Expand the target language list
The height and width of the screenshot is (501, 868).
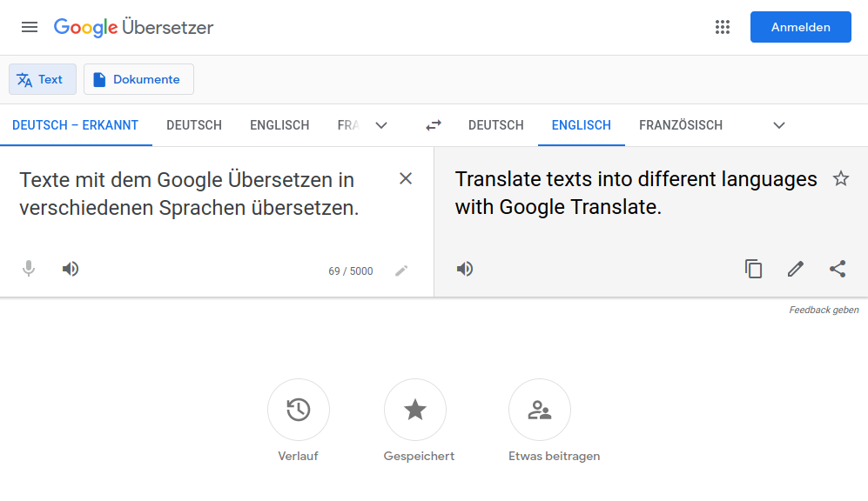pos(779,125)
